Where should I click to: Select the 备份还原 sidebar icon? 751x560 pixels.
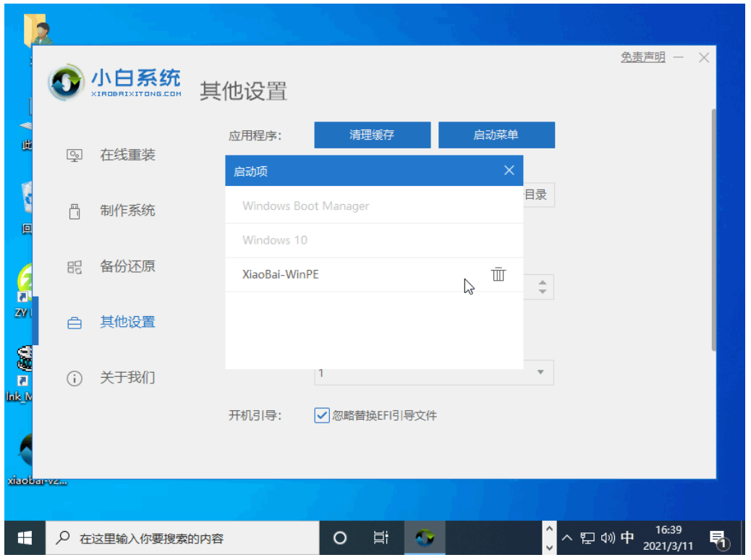(75, 267)
